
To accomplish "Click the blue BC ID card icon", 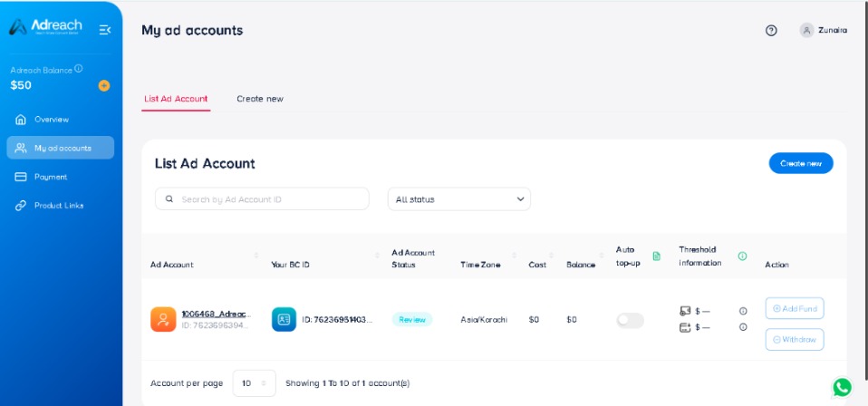I will pos(284,319).
